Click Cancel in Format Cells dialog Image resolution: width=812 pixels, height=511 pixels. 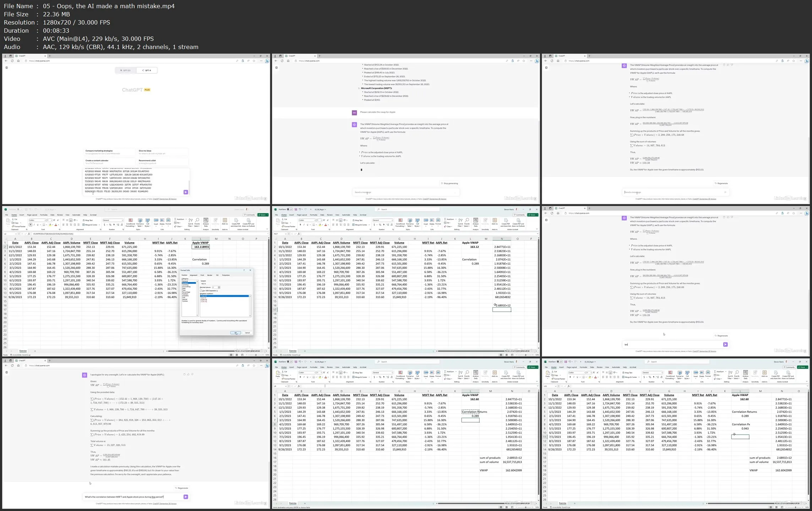tap(247, 333)
